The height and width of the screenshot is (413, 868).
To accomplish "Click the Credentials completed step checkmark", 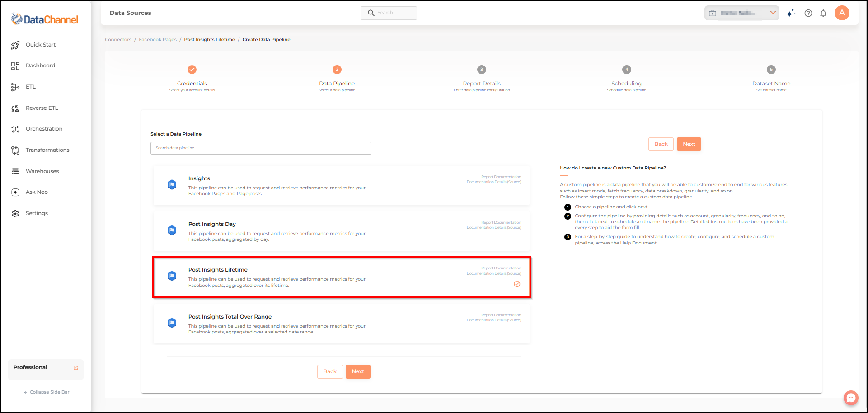I will pos(192,70).
